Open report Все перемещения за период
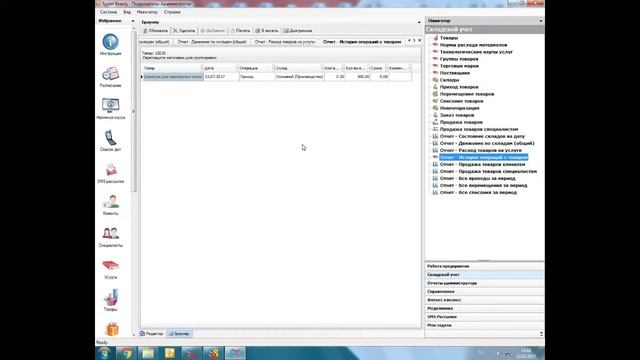Viewport: 640px width, 360px height. 483,185
